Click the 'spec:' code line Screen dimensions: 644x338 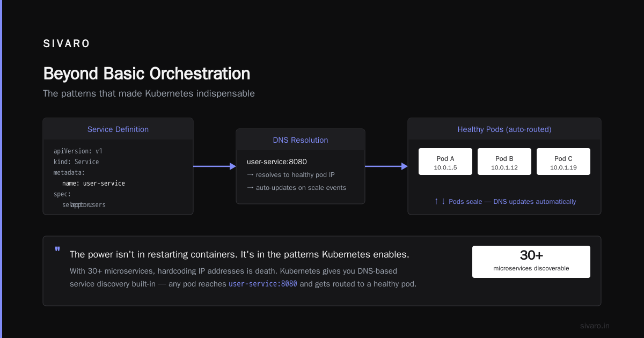click(62, 194)
